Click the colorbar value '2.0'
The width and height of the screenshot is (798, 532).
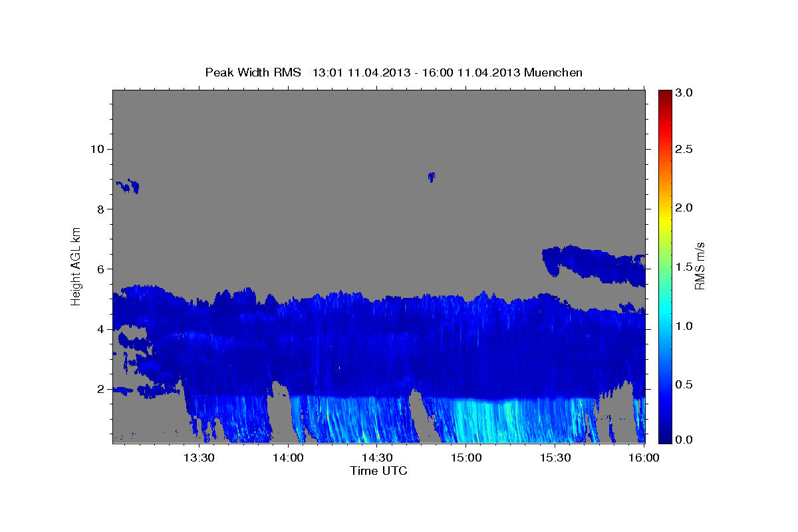pos(685,208)
